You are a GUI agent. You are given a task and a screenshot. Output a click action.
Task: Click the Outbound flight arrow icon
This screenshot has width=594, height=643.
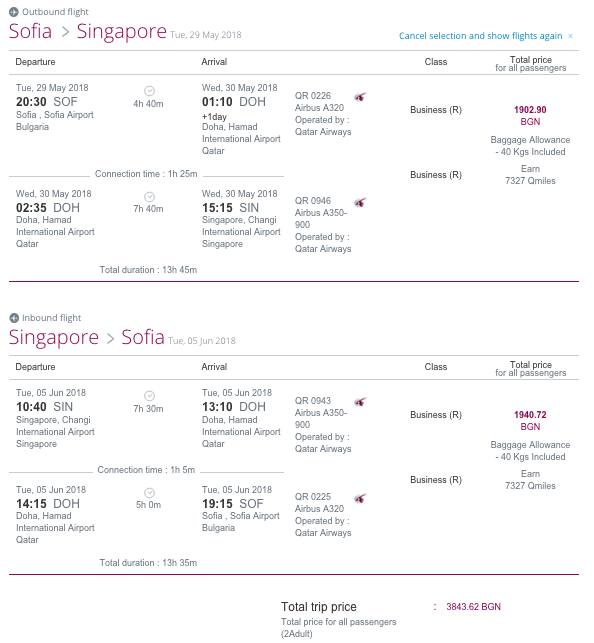14,12
